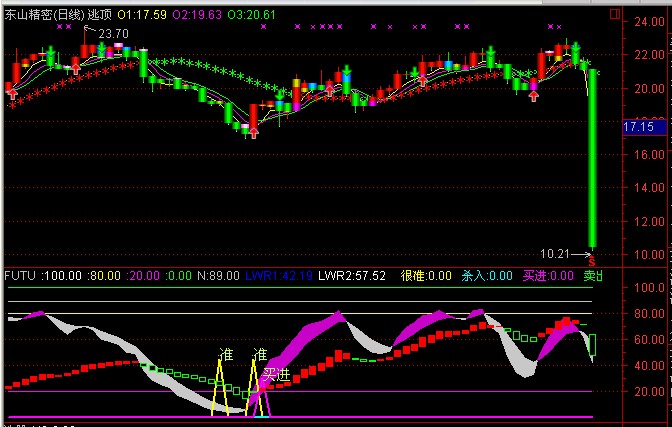This screenshot has height=427, width=672.
Task: Click the 卖出 green label
Action: tap(594, 275)
